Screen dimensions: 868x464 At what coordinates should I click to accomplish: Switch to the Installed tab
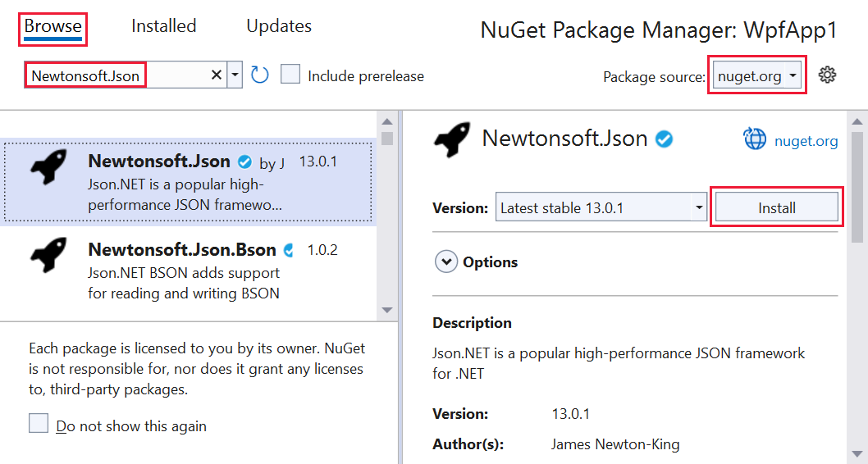(164, 26)
